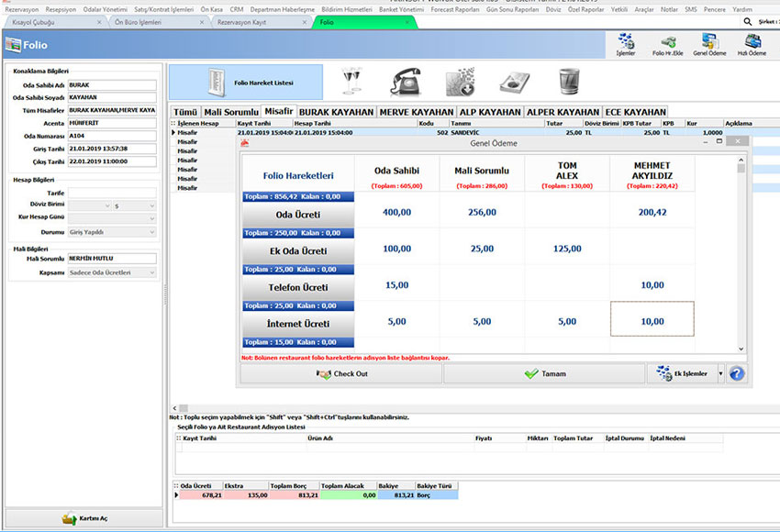
Task: Close the Ön Büro İşlemleri tab
Action: (202, 22)
